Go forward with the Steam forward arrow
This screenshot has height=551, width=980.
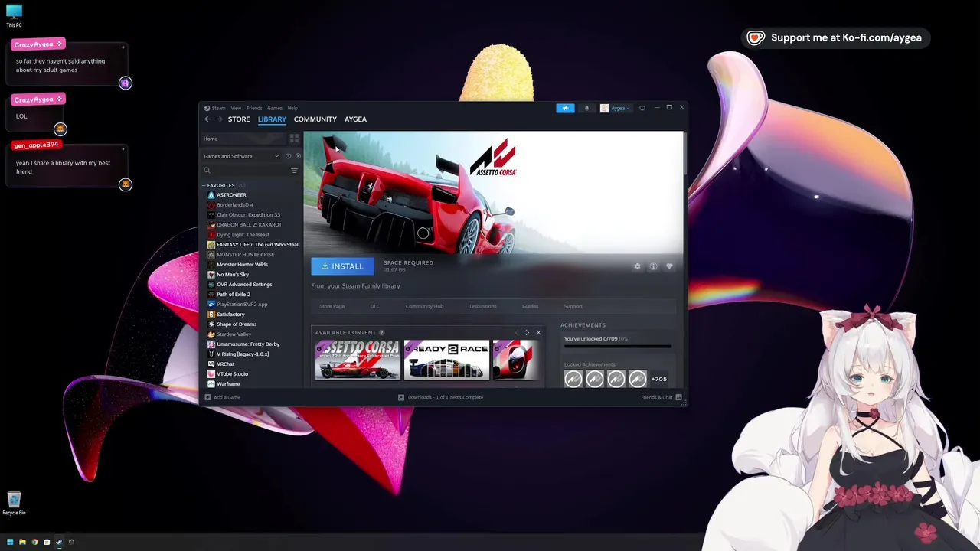tap(220, 119)
